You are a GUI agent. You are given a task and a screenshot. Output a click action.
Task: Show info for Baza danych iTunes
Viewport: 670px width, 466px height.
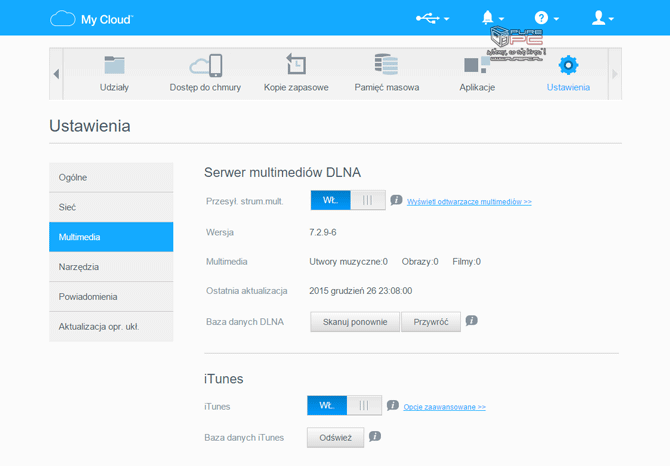coord(375,436)
